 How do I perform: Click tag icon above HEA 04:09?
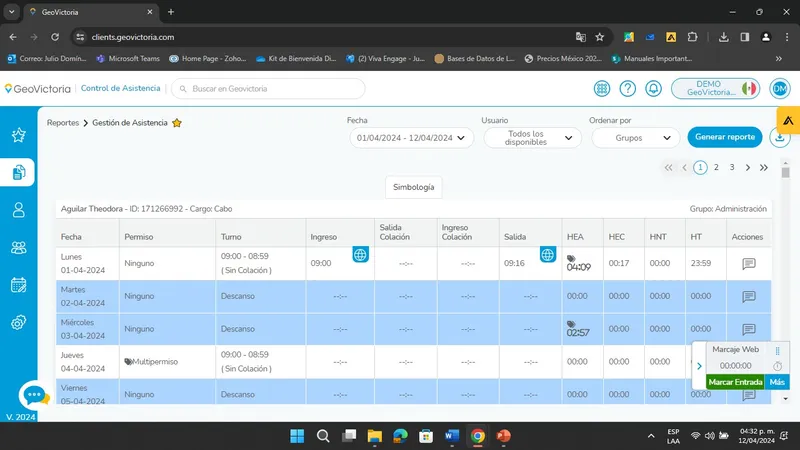click(571, 259)
